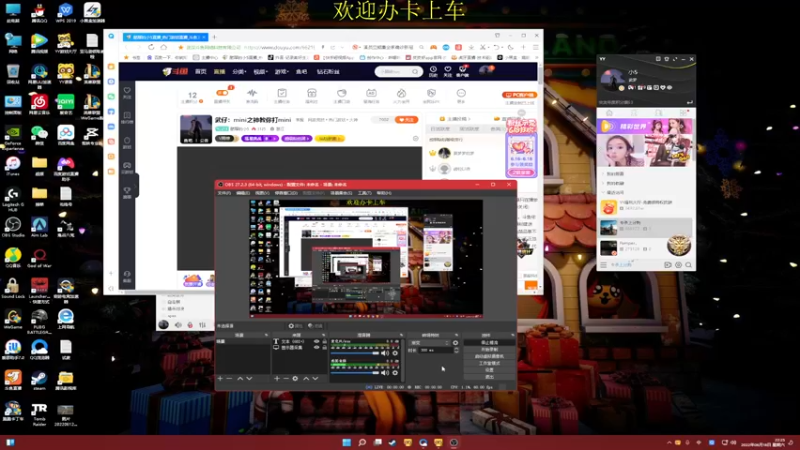
Task: Toggle the lock on the 显示器采集 source
Action: click(x=324, y=347)
